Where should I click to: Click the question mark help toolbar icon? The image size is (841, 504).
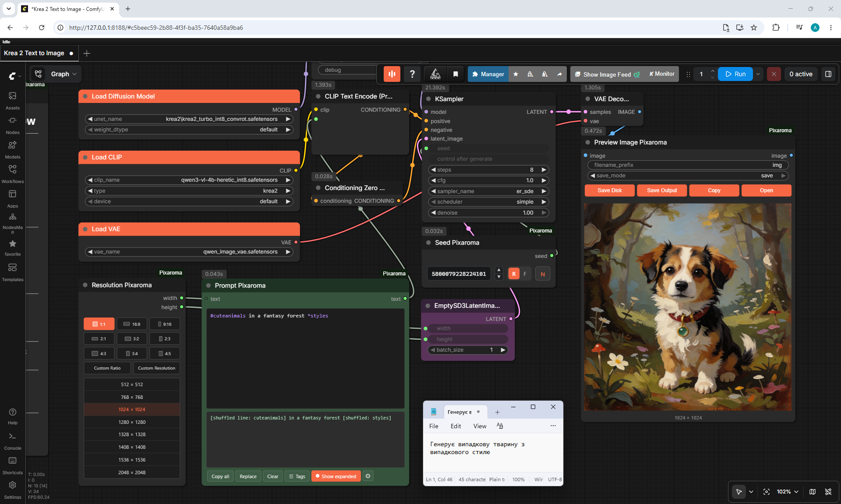pyautogui.click(x=412, y=74)
